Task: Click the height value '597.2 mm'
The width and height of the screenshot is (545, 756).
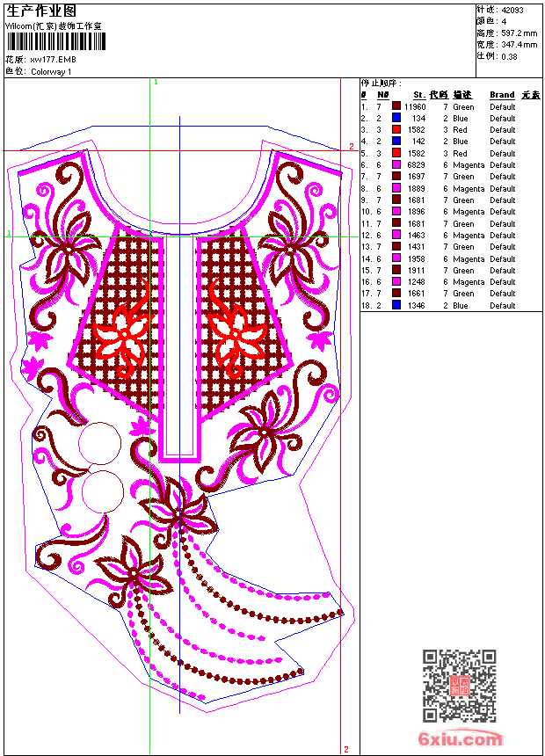Action: (519, 33)
